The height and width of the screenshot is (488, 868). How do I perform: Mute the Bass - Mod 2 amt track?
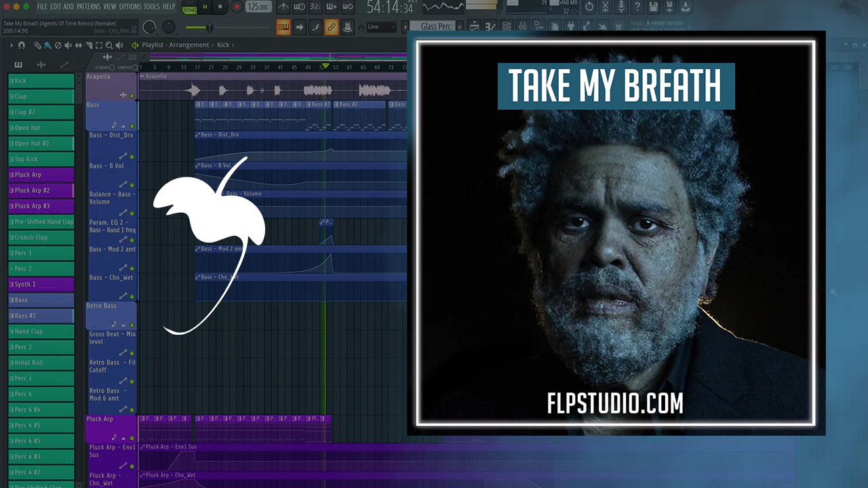(x=132, y=269)
